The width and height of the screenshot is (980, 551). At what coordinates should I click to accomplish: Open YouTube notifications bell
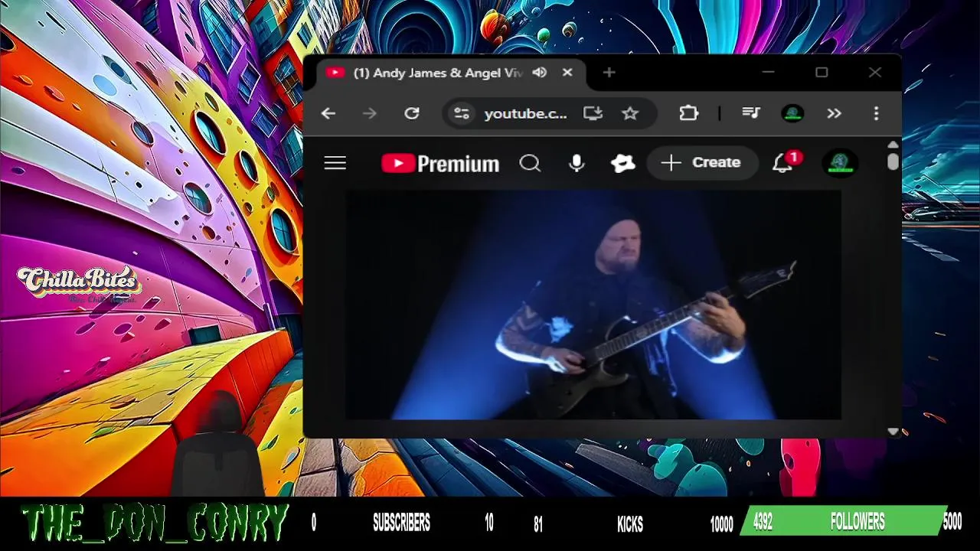click(784, 162)
